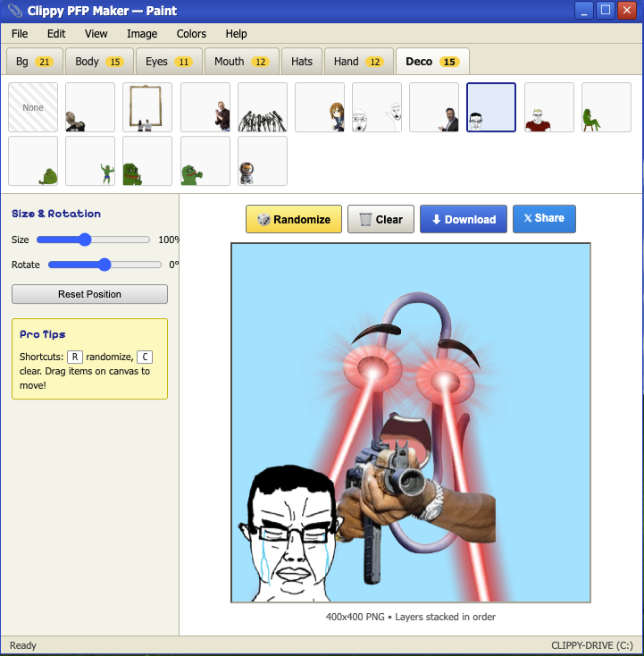Choose the sitting green frog decoration

tap(606, 107)
